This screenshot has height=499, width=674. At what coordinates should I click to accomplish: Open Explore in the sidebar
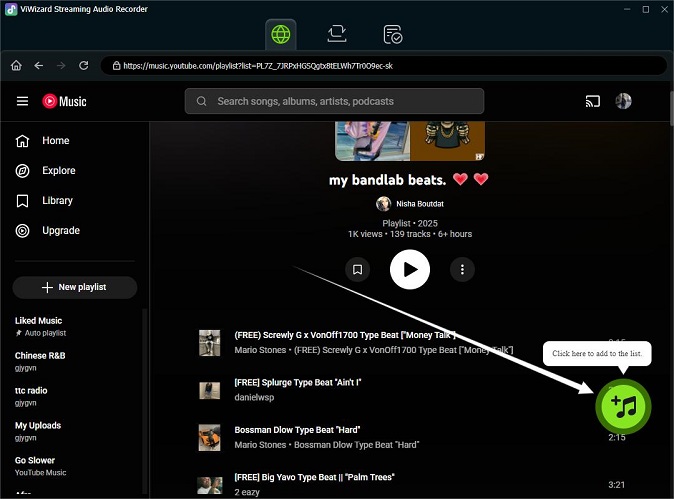(x=46, y=171)
